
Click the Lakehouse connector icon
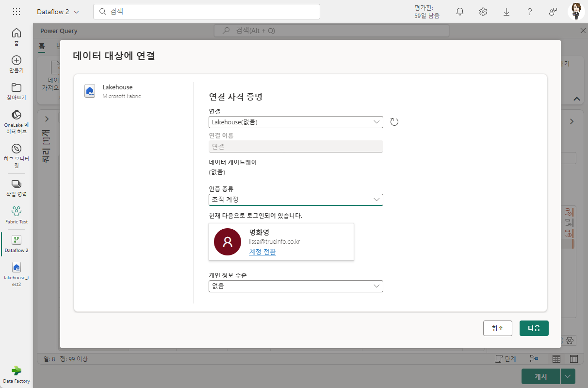click(90, 91)
